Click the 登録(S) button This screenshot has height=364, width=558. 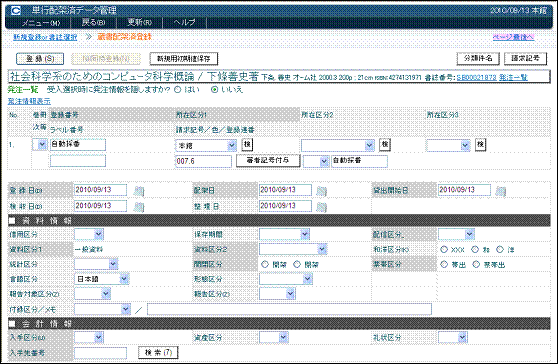click(40, 59)
